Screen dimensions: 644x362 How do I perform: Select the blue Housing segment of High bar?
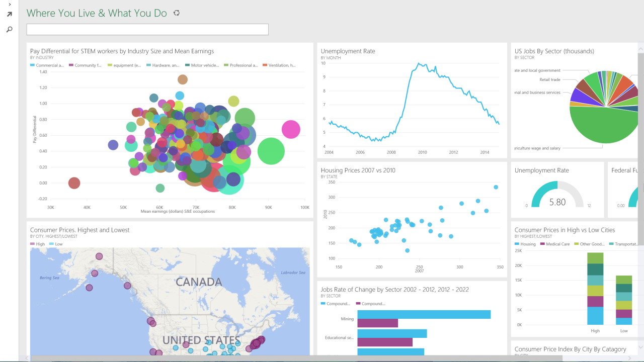(595, 316)
